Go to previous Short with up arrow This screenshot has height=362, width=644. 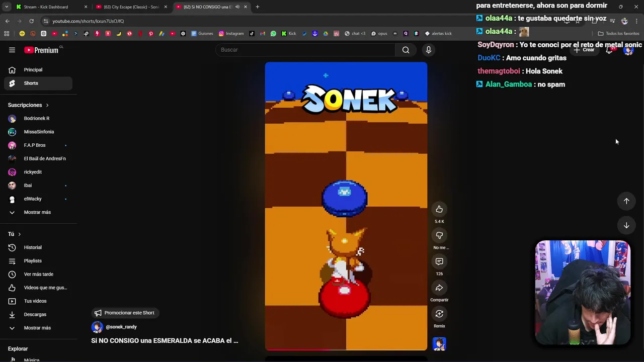click(626, 201)
